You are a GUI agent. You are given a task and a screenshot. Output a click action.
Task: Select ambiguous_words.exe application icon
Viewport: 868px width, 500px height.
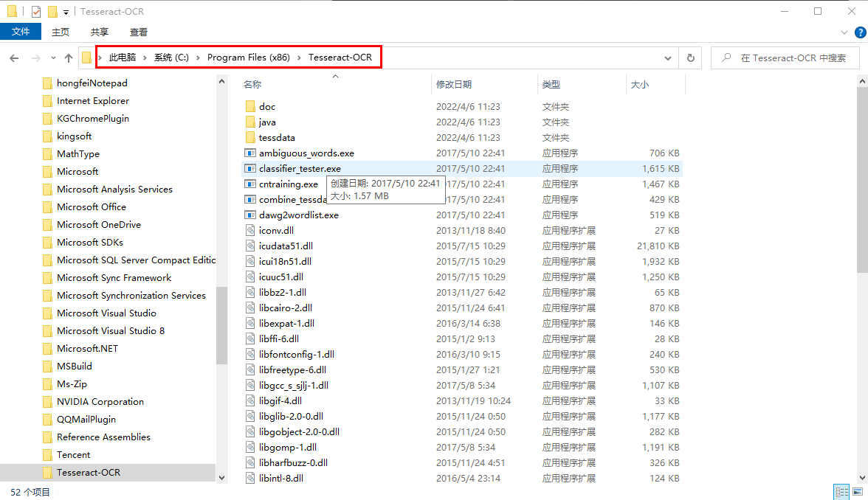(250, 153)
